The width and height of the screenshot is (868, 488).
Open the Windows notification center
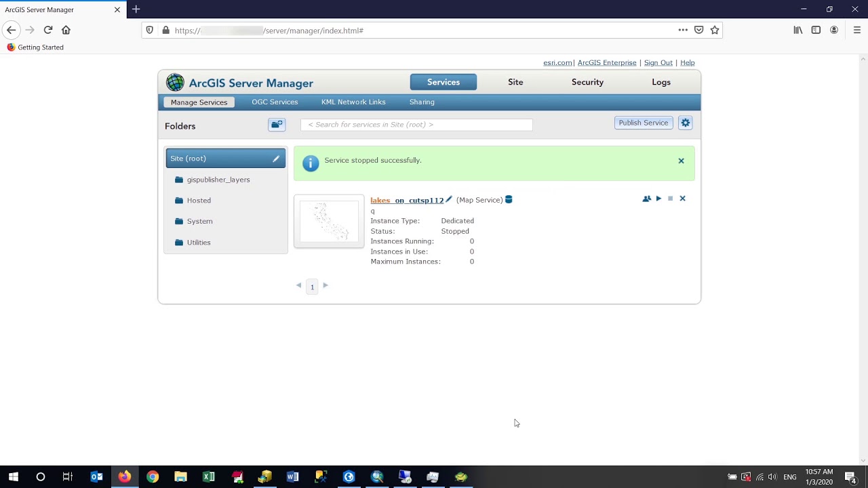click(x=850, y=477)
